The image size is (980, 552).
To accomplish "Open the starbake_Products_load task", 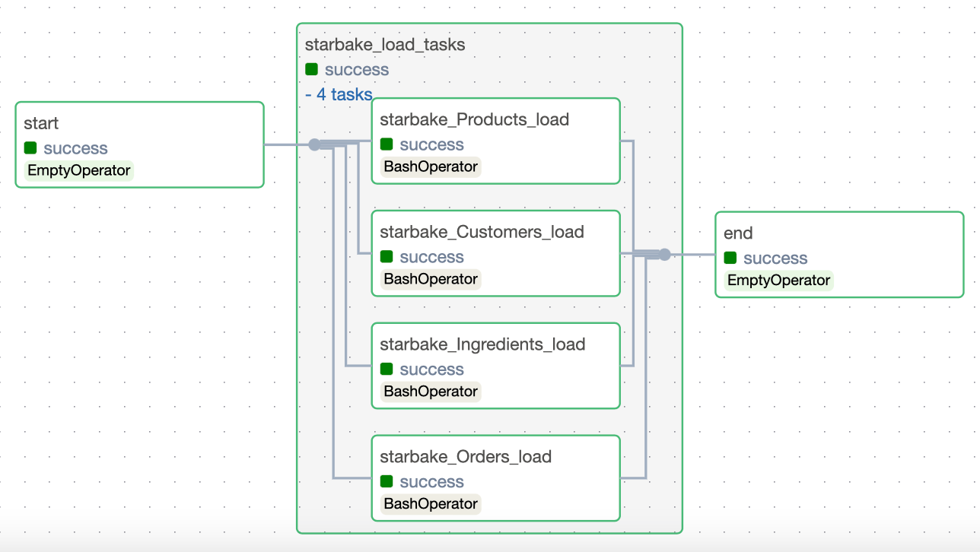I will (x=474, y=120).
